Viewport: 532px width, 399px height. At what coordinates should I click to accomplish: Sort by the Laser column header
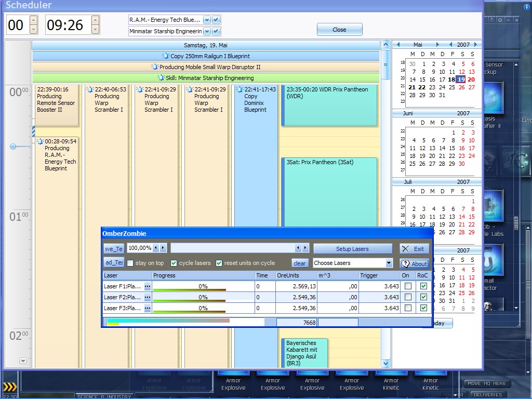pyautogui.click(x=127, y=275)
